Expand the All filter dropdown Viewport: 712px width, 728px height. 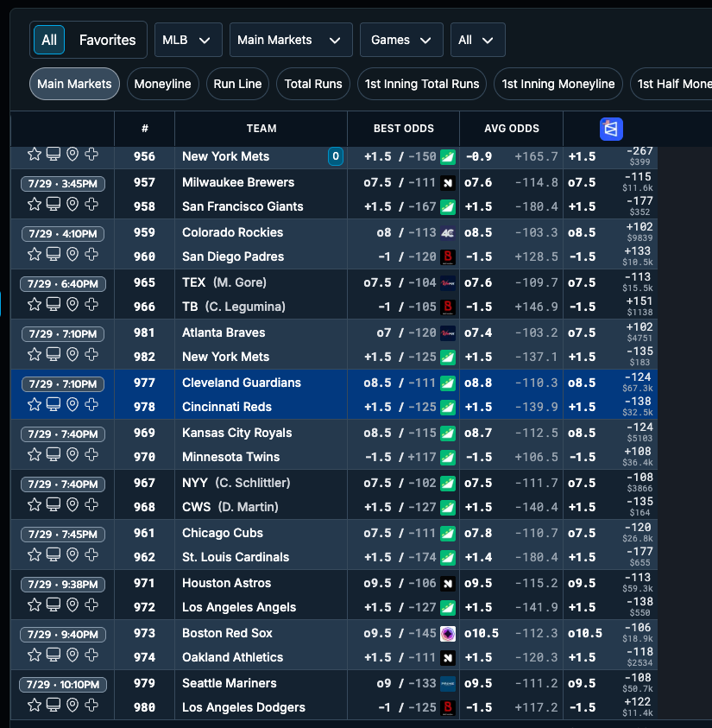click(x=478, y=40)
